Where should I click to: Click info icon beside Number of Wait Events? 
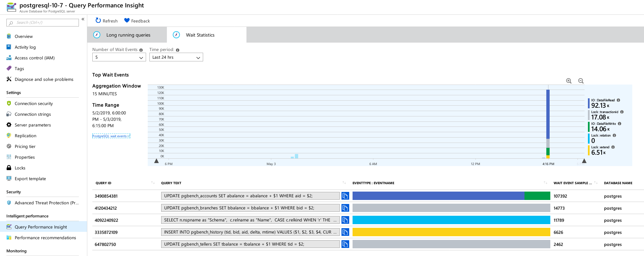(x=141, y=50)
